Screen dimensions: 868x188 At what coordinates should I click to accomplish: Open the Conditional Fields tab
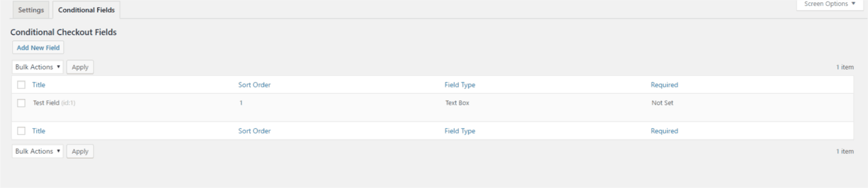(x=86, y=10)
